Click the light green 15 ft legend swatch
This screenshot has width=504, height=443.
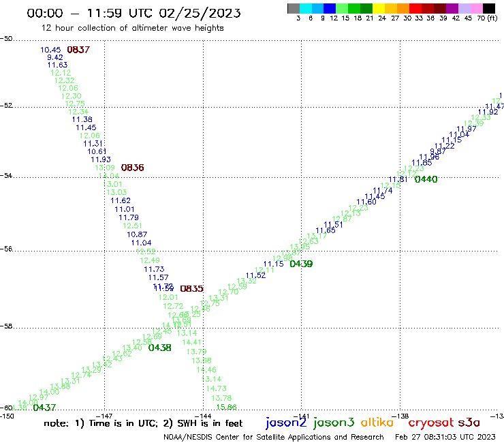[x=342, y=8]
